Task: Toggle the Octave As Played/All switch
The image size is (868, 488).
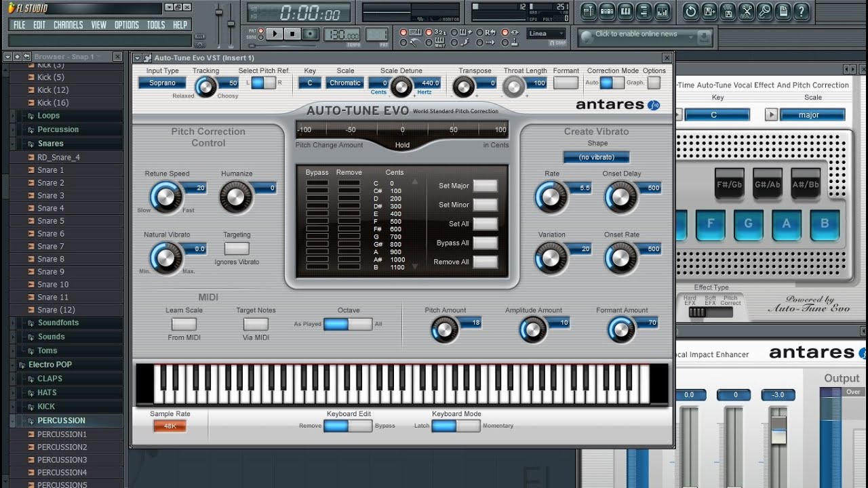Action: coord(348,324)
